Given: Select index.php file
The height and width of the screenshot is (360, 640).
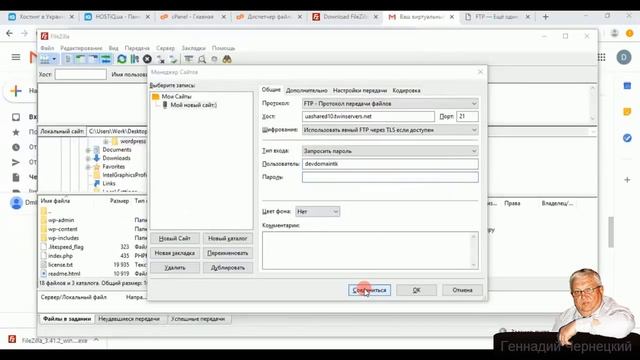Looking at the screenshot, I should [x=60, y=256].
